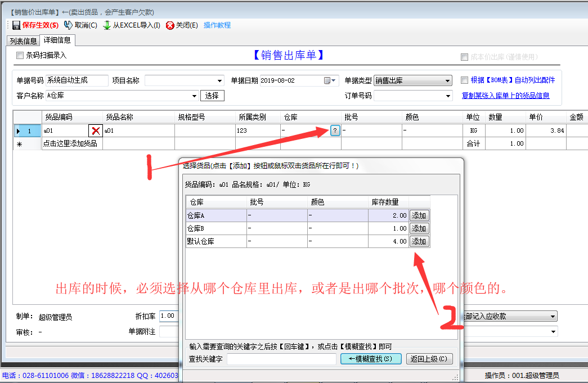Switch to the 列表信息 tab
This screenshot has height=383, width=588.
tap(23, 41)
